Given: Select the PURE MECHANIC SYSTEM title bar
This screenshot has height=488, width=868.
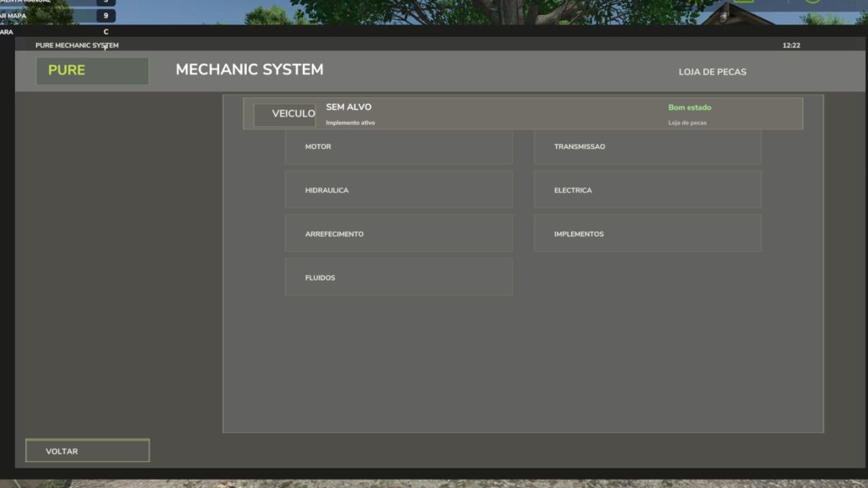Looking at the screenshot, I should click(x=77, y=45).
